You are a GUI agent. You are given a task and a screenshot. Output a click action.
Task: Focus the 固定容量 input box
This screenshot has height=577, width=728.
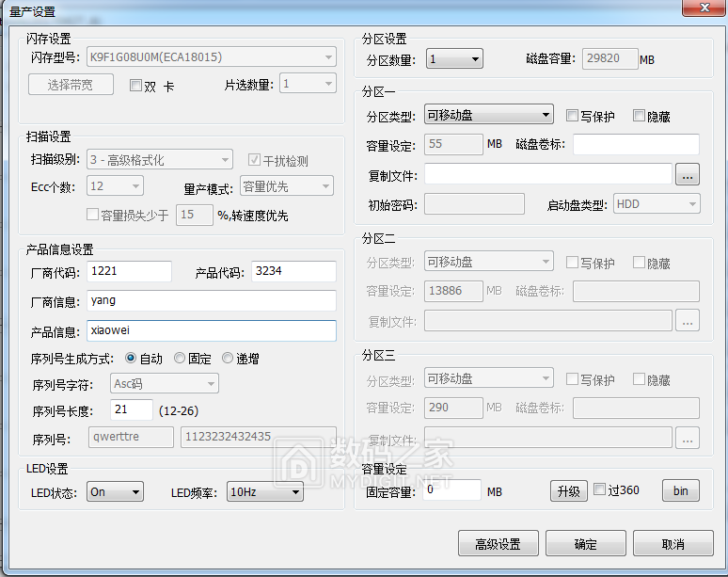451,490
